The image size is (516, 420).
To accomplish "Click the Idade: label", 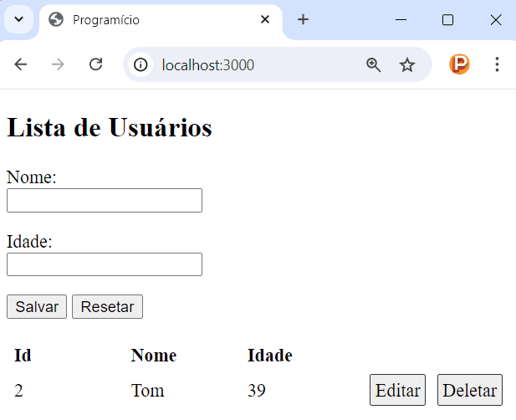I will 29,241.
